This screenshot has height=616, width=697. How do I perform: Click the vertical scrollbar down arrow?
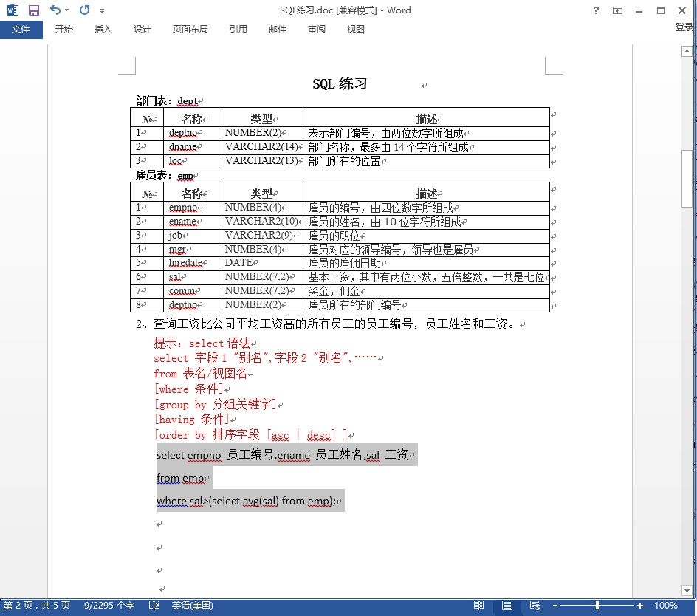[x=687, y=591]
